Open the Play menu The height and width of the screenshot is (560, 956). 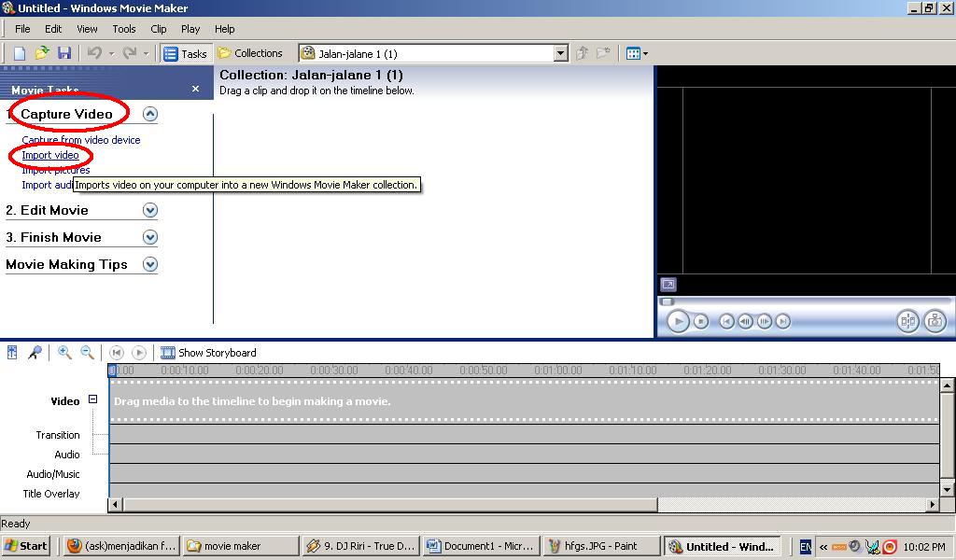[x=190, y=29]
